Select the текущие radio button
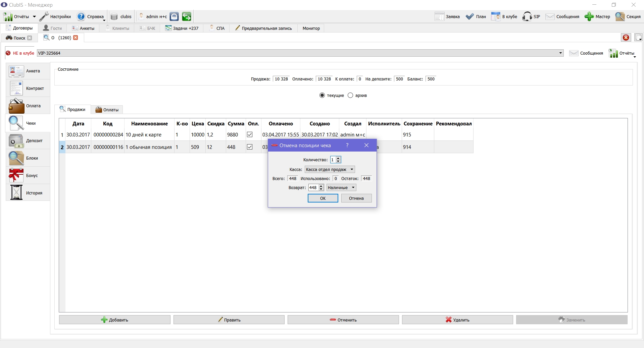The width and height of the screenshot is (644, 348). point(322,95)
